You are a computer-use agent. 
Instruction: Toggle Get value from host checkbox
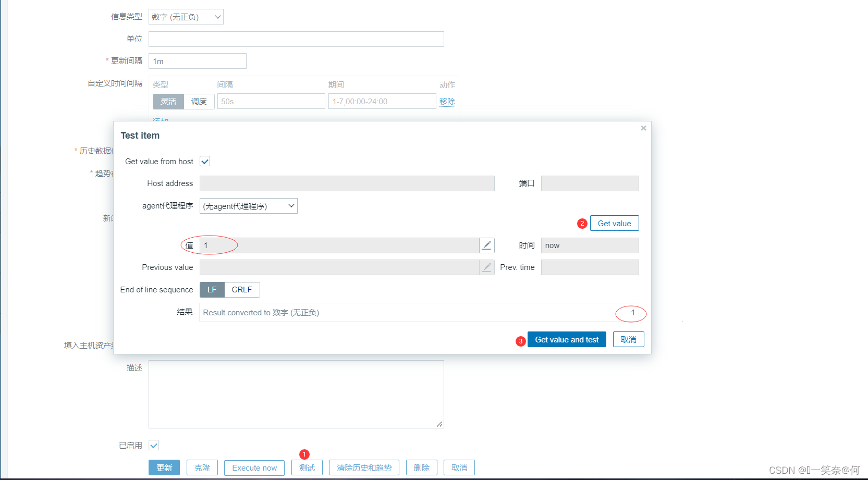point(205,162)
